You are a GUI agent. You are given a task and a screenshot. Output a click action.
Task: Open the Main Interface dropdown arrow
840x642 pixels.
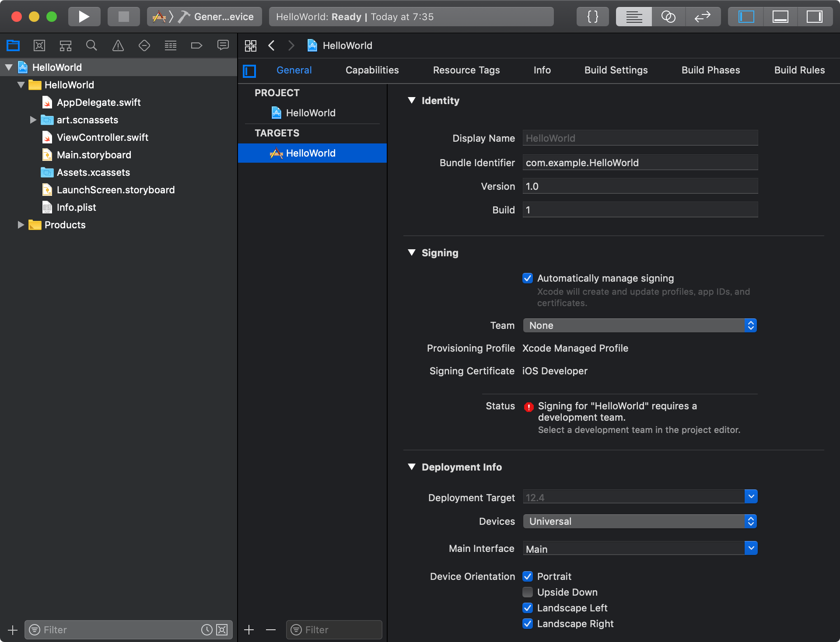(751, 548)
